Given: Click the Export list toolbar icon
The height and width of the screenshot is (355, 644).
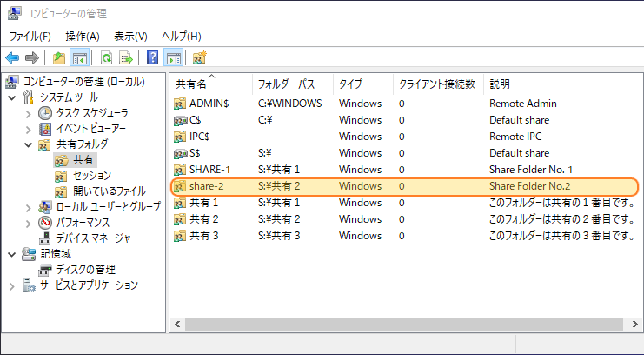Looking at the screenshot, I should pos(126,58).
